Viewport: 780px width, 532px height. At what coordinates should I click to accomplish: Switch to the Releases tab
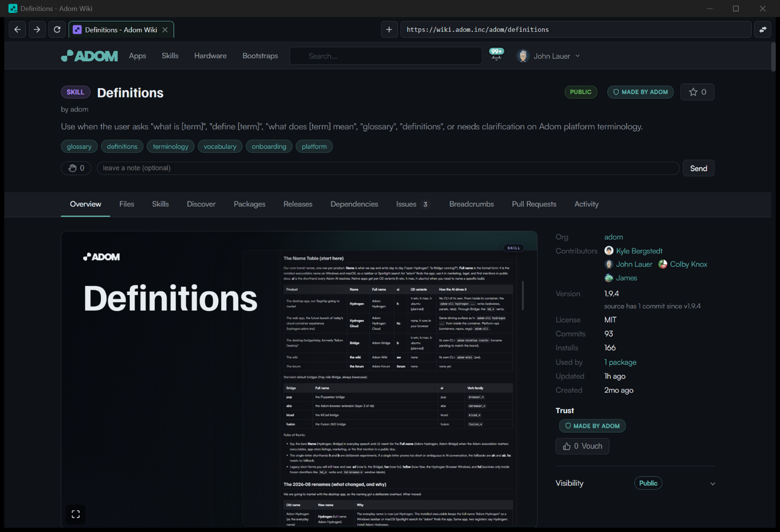tap(298, 204)
